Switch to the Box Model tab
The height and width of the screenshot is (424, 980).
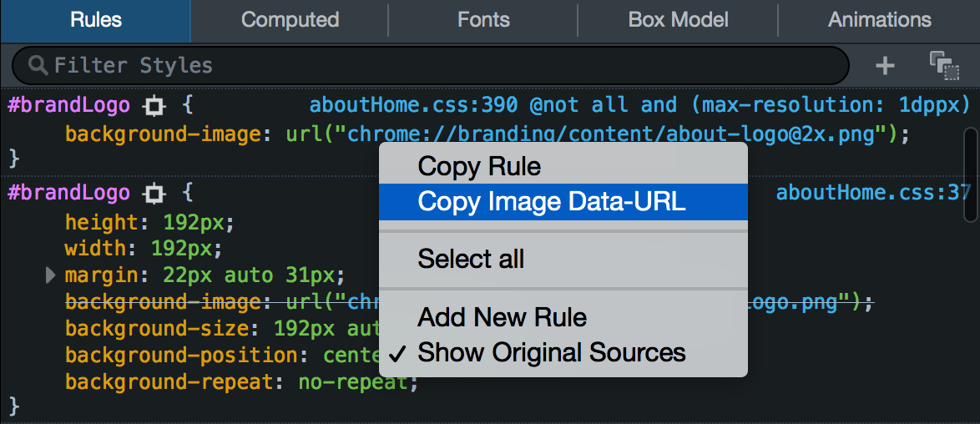(x=678, y=20)
